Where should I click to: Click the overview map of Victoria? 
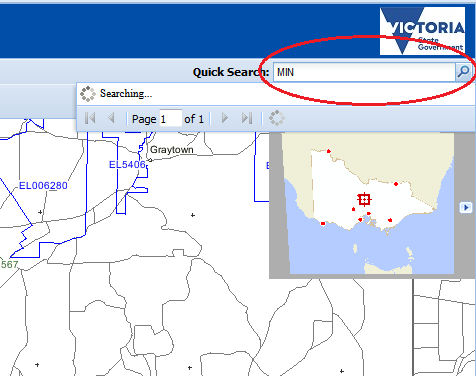pyautogui.click(x=368, y=203)
